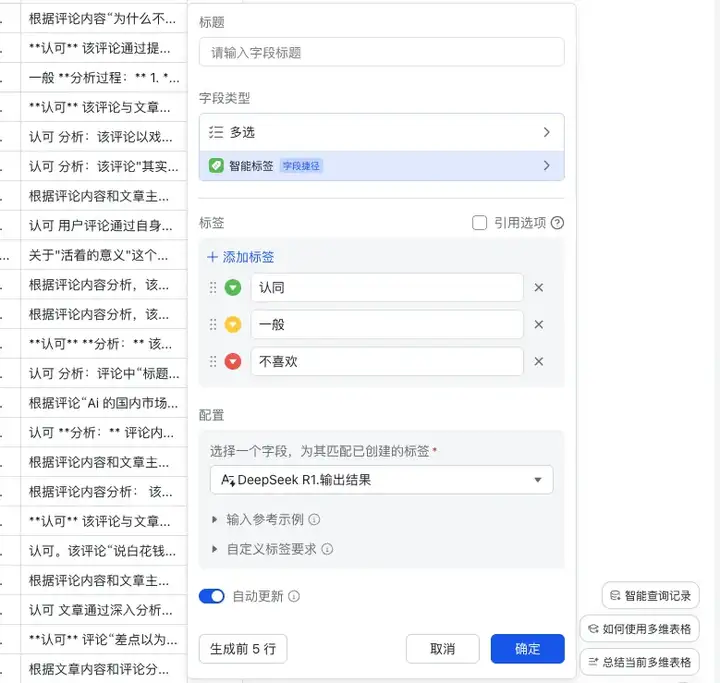
Task: Toggle the 自动更新 switch
Action: click(212, 596)
